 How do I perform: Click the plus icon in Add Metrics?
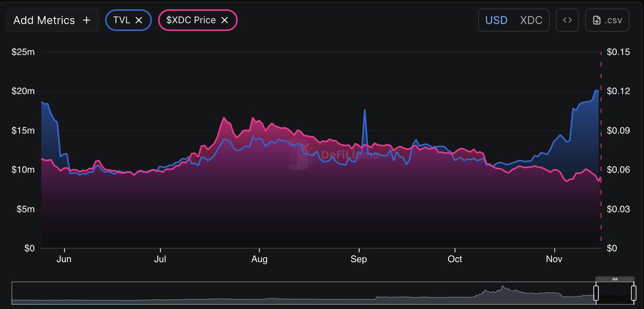point(87,20)
